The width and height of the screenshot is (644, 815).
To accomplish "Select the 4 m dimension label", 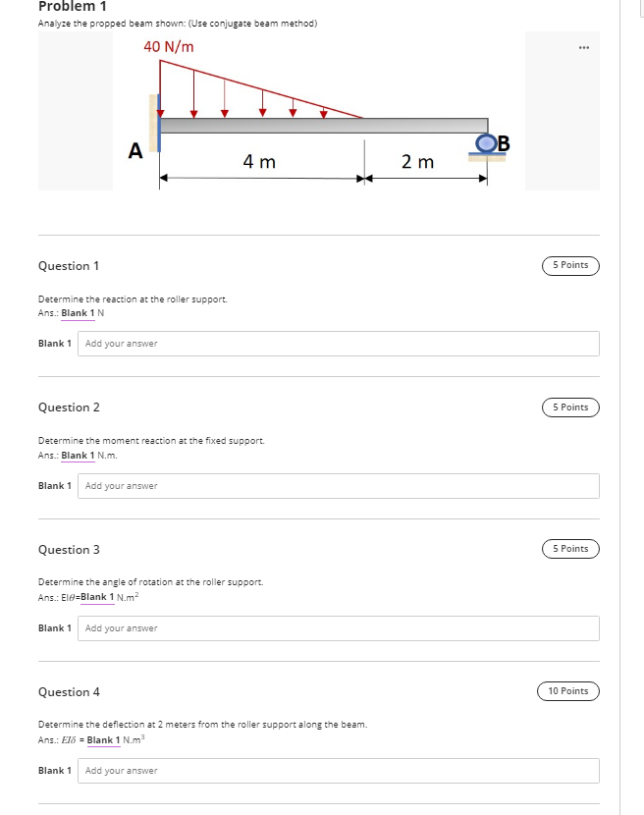I will pyautogui.click(x=261, y=161).
